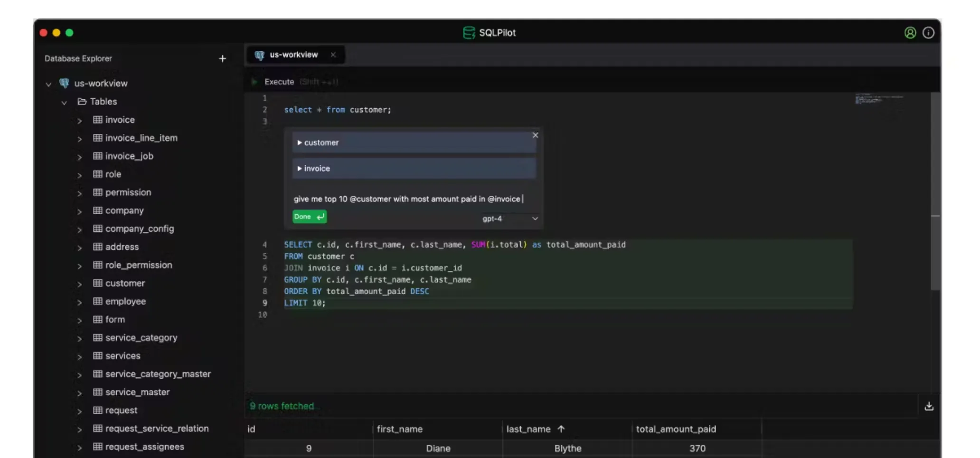980x458 pixels.
Task: Close the AI prompt popup
Action: pos(535,135)
